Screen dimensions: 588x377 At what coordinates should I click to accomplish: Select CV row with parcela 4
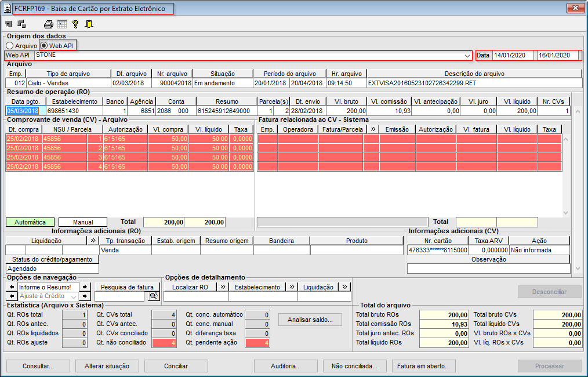pyautogui.click(x=130, y=166)
